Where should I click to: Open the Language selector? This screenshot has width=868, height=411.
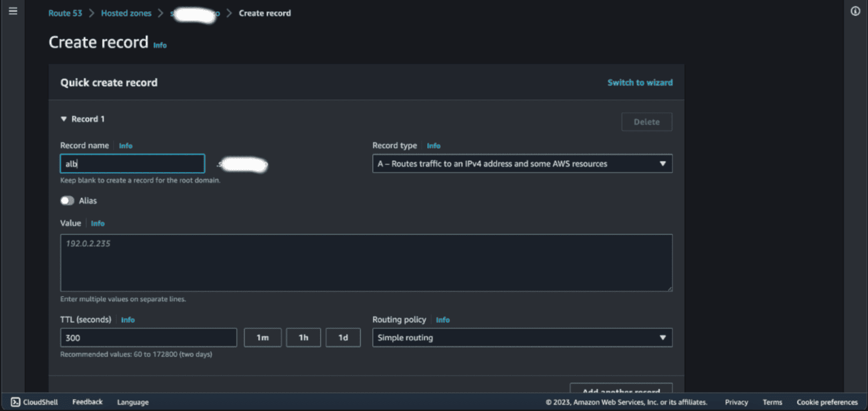tap(133, 402)
